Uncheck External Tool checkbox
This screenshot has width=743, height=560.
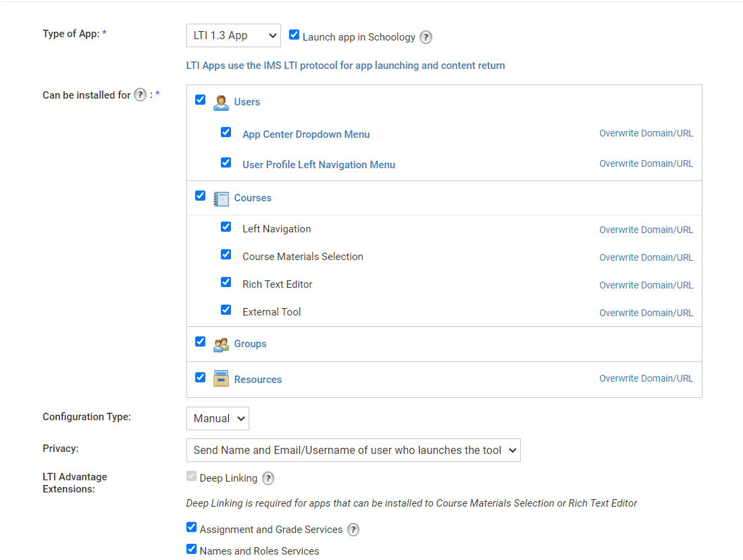[x=226, y=310]
